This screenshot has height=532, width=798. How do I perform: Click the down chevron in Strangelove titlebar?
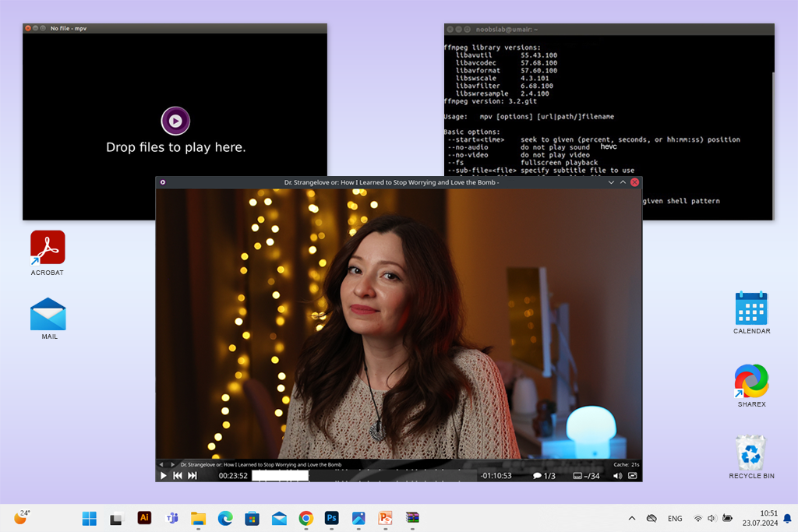(611, 182)
